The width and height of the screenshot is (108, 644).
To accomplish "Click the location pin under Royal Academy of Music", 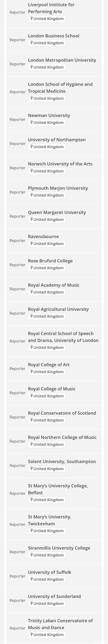I will [x=32, y=292].
